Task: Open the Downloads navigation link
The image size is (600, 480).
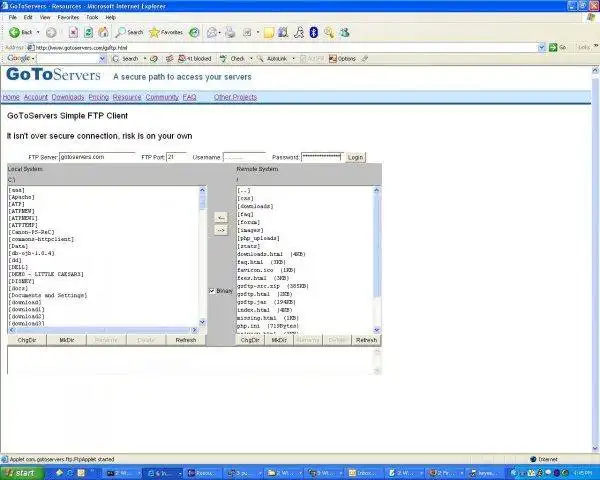Action: [x=68, y=97]
